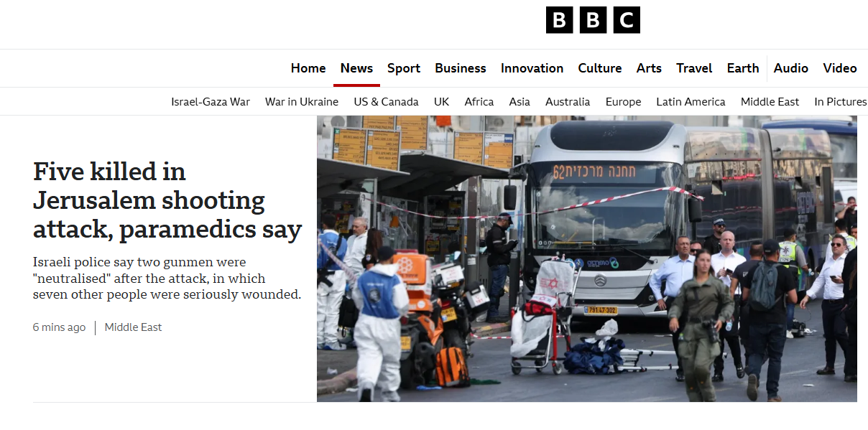Open Audio from the navigation bar
The image size is (868, 430).
coord(791,68)
